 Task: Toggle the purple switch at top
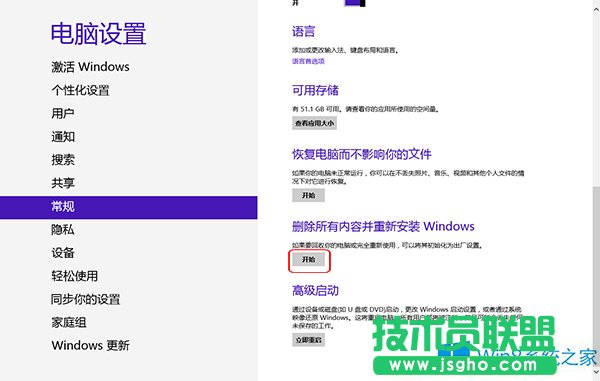pos(355,3)
